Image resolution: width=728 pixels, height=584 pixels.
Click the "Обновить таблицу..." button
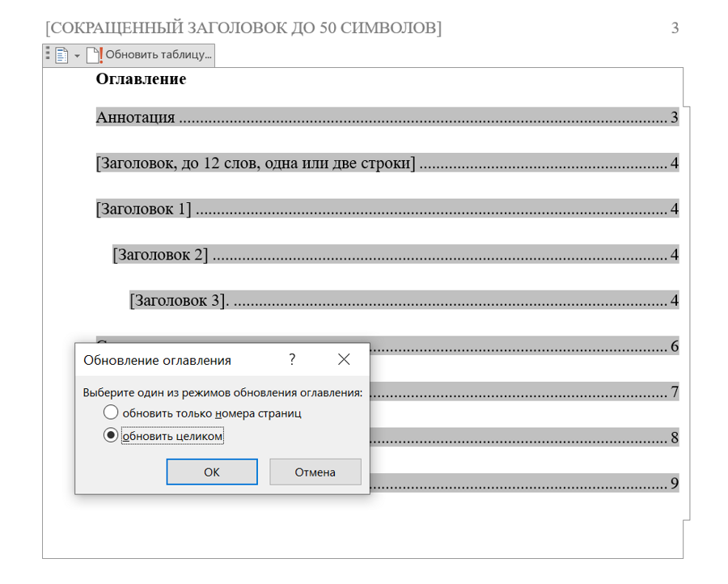[x=150, y=55]
